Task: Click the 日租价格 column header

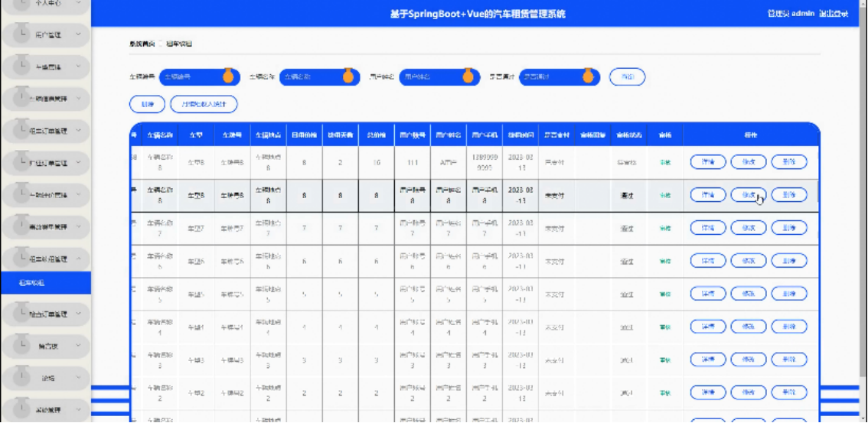Action: click(305, 135)
